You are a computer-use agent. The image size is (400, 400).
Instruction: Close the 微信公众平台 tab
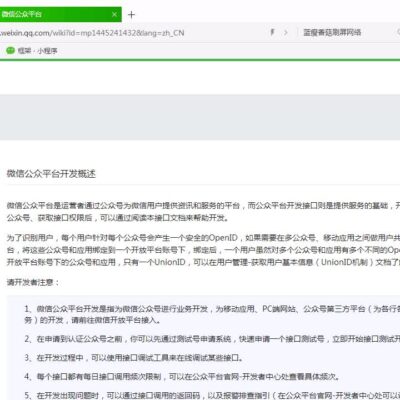click(x=114, y=15)
